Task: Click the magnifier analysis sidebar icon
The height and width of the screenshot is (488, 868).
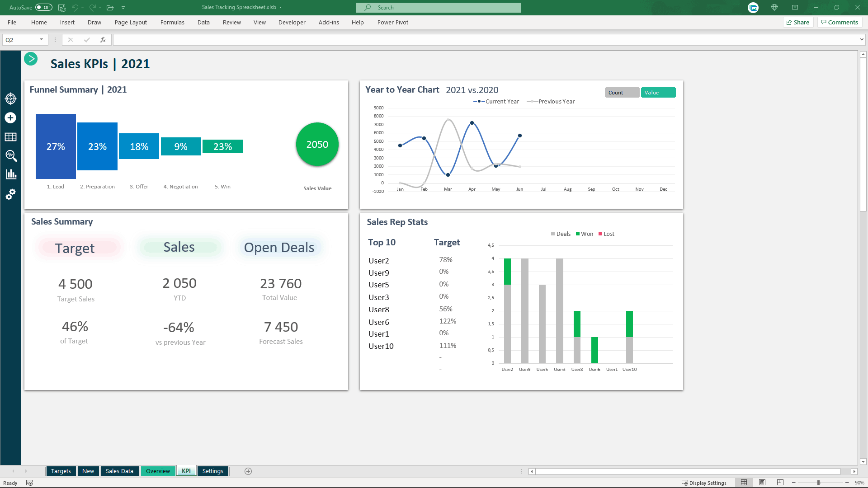Action: 11,156
